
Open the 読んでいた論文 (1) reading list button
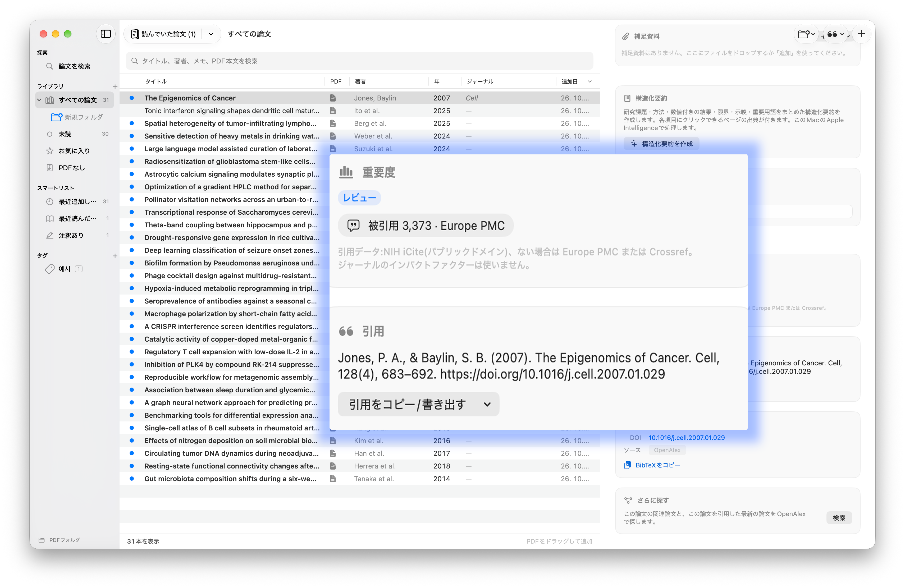(x=163, y=34)
